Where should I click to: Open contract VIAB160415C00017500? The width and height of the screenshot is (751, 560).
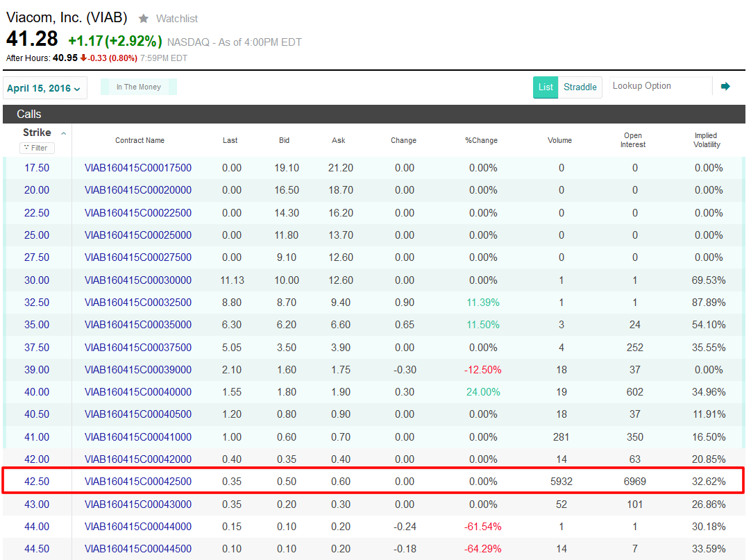[x=138, y=168]
